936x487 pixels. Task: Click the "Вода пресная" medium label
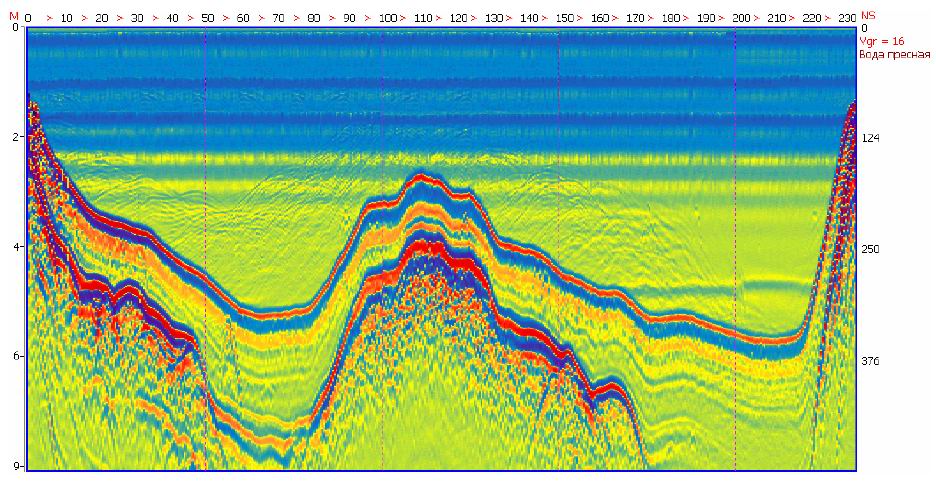[x=894, y=55]
